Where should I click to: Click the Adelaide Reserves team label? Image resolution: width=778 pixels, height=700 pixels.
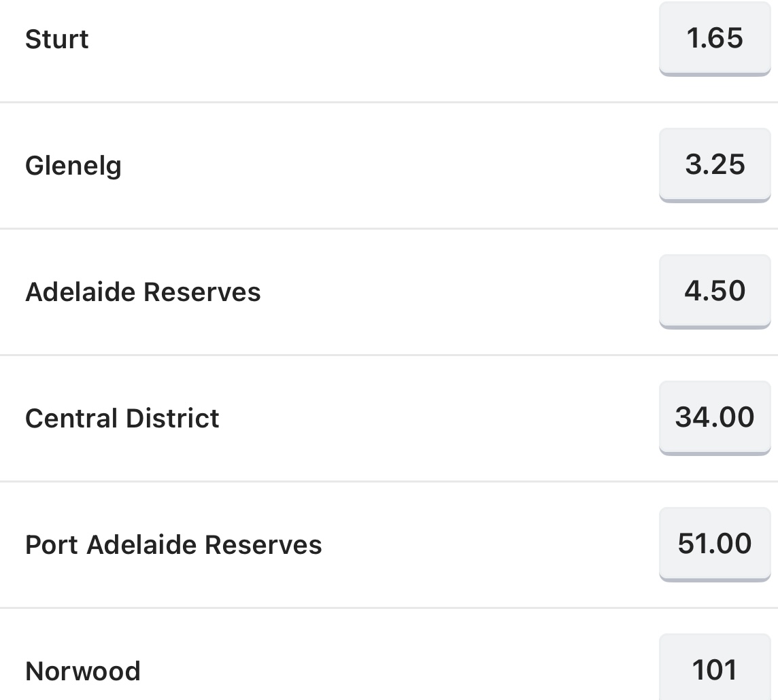pyautogui.click(x=143, y=292)
